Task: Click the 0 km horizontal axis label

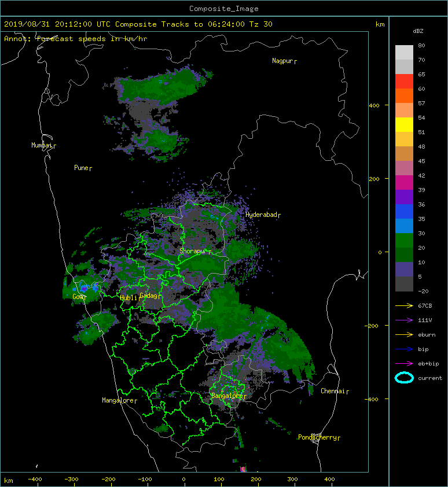Action: pyautogui.click(x=183, y=479)
